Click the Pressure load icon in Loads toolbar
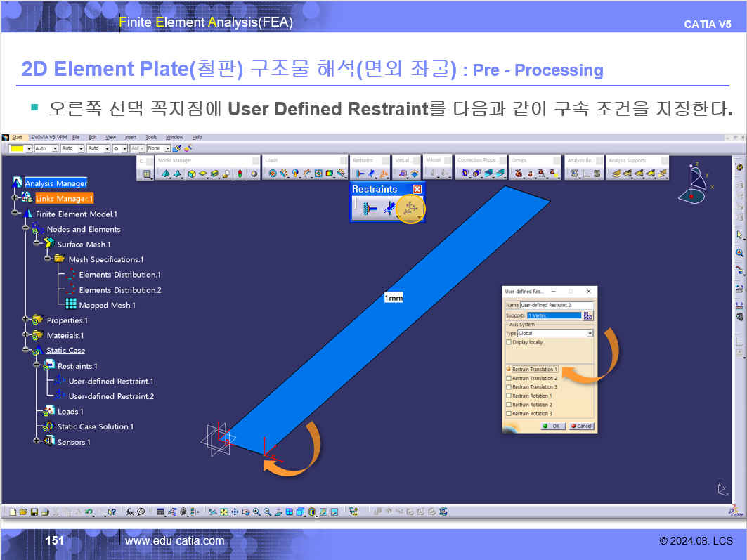This screenshot has width=747, height=560. 272,174
